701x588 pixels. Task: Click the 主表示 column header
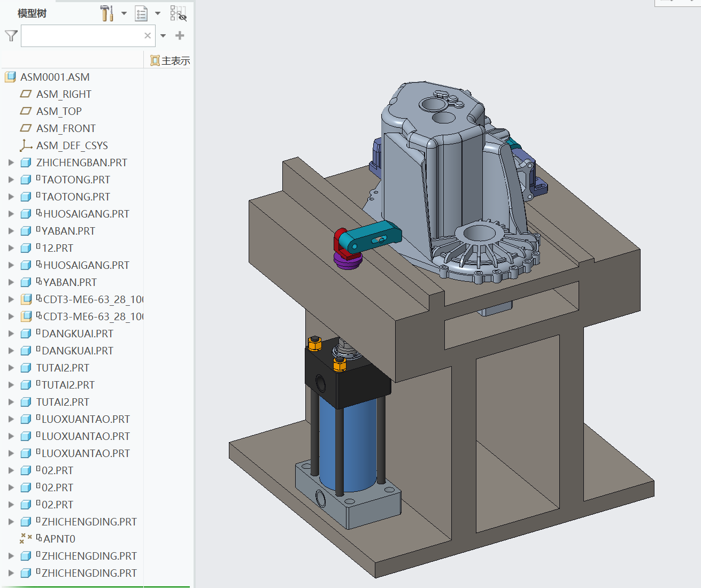point(170,61)
